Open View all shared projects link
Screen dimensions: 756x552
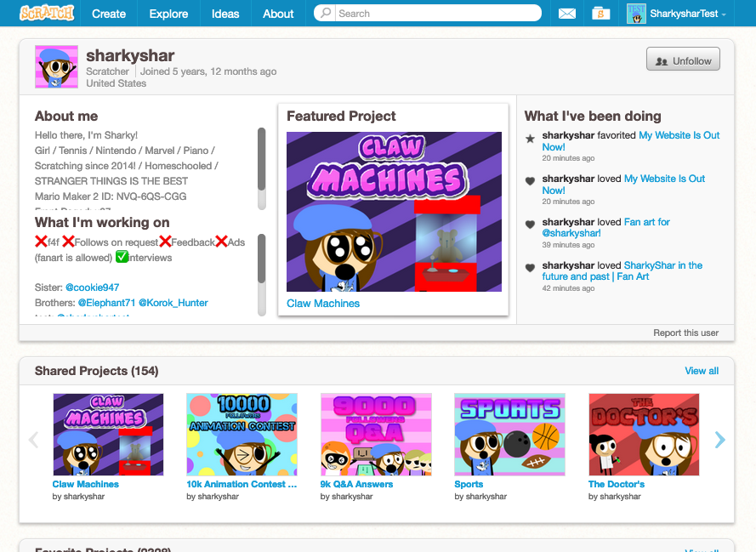(x=702, y=371)
